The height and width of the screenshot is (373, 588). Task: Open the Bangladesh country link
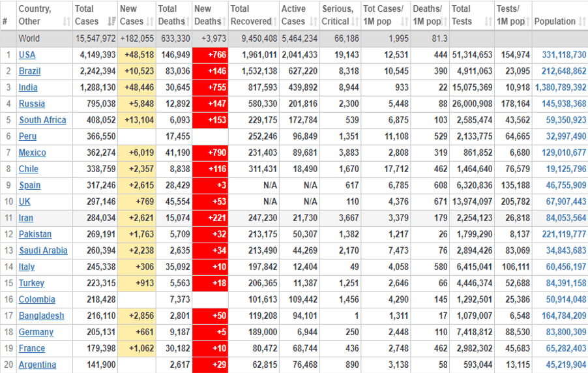tap(41, 316)
